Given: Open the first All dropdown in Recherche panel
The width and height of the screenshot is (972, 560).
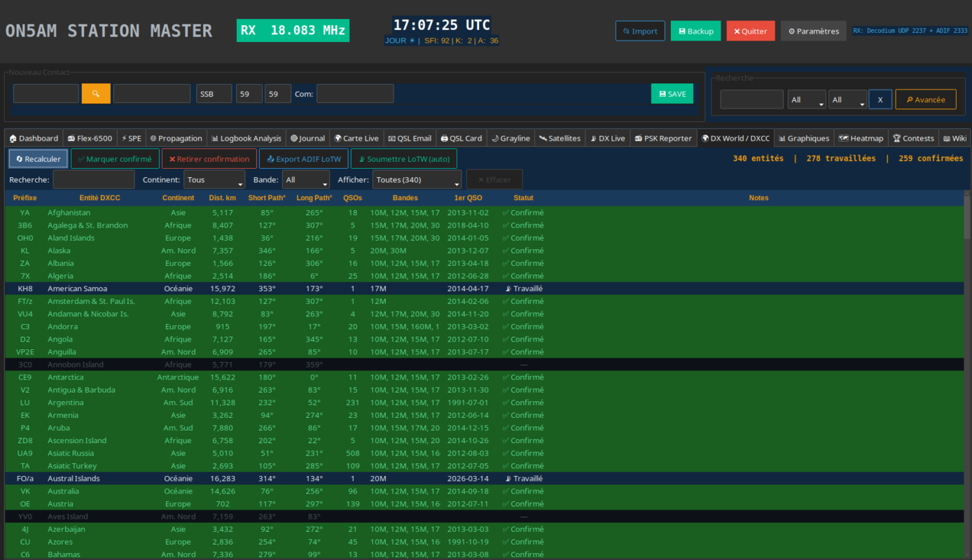Looking at the screenshot, I should pos(807,99).
